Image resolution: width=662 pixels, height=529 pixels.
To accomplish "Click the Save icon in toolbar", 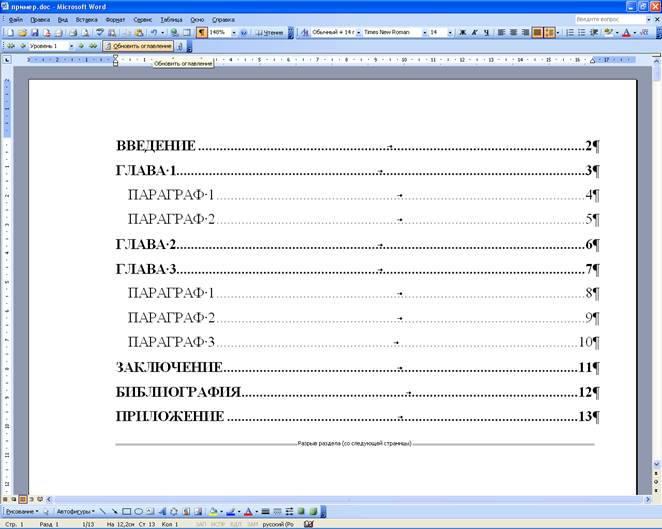I will click(x=33, y=32).
